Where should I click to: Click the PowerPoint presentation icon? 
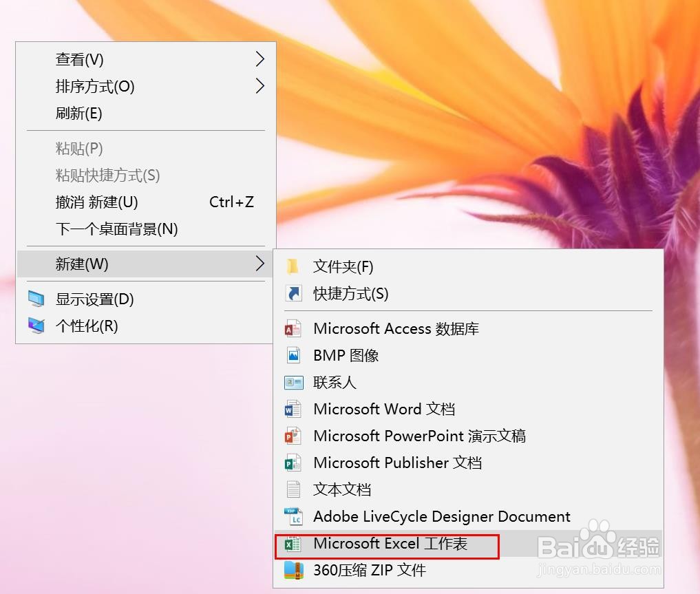click(293, 436)
